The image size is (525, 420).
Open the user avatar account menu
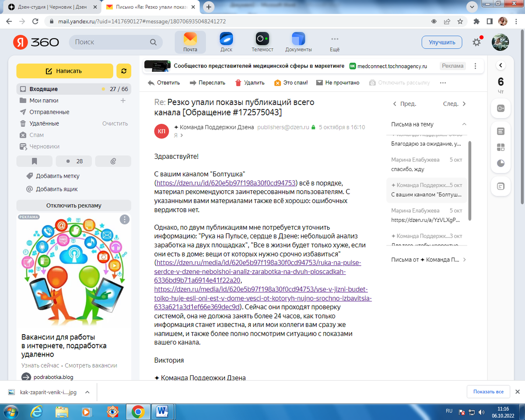(500, 42)
